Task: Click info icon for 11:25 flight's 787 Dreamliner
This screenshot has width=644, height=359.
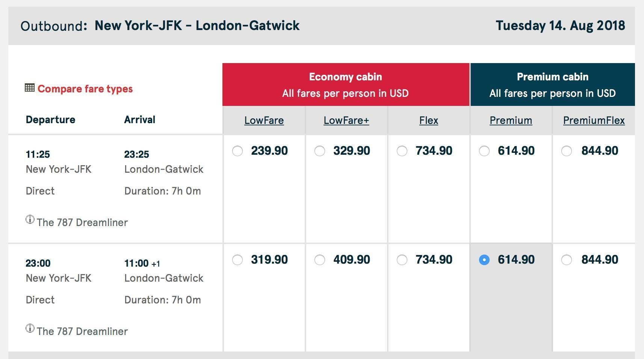Action: 30,219
